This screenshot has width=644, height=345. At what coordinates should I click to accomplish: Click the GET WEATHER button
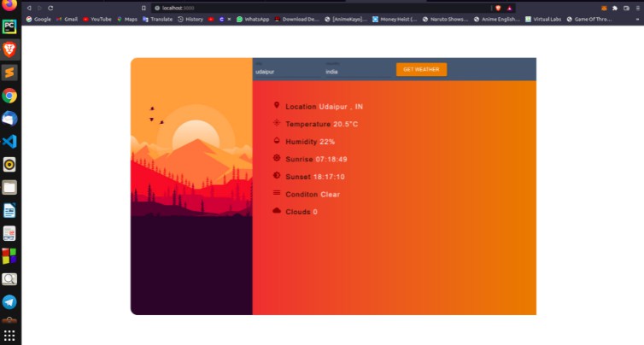tap(421, 70)
